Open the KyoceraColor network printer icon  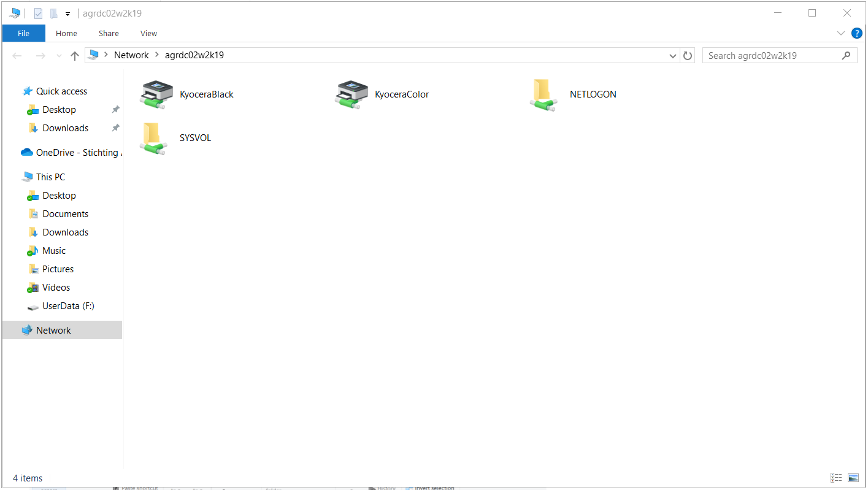coord(351,95)
